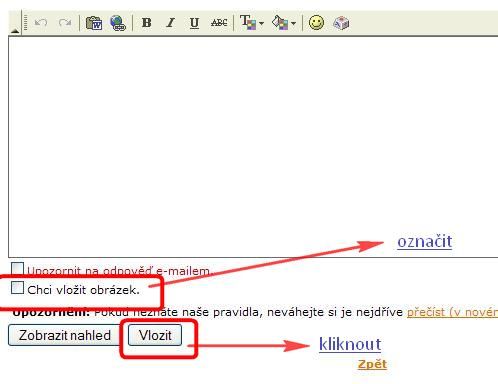Image resolution: width=498 pixels, height=384 pixels.
Task: Expand the background color dropdown arrow
Action: [293, 23]
